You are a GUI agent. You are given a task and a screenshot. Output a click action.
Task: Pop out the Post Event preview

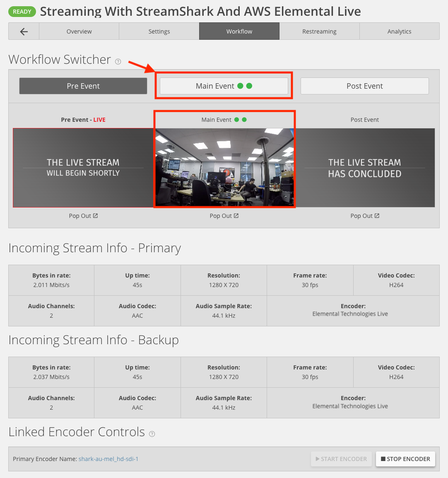(x=365, y=216)
